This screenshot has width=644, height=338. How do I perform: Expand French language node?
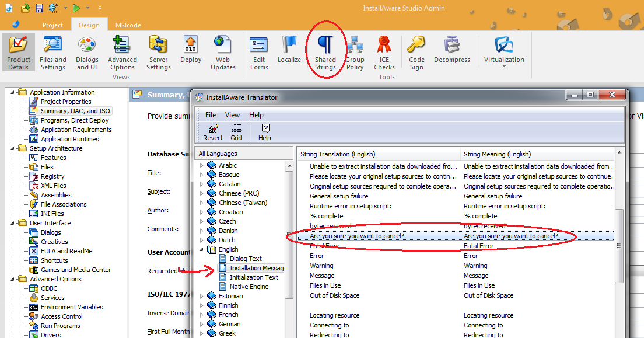pos(202,315)
